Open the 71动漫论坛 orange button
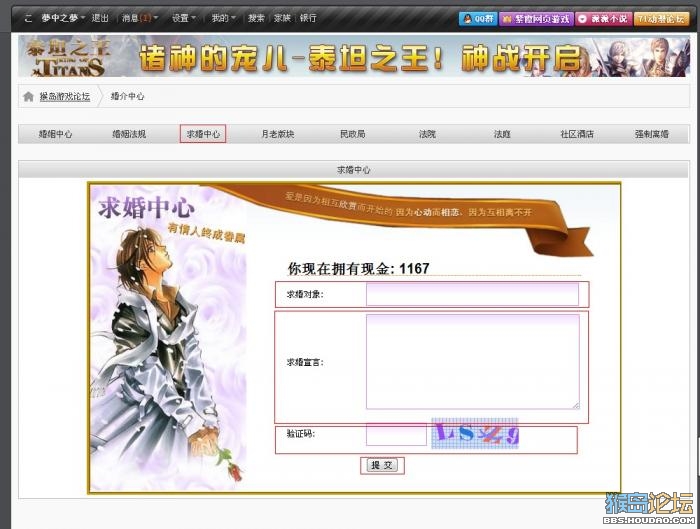 tap(661, 19)
